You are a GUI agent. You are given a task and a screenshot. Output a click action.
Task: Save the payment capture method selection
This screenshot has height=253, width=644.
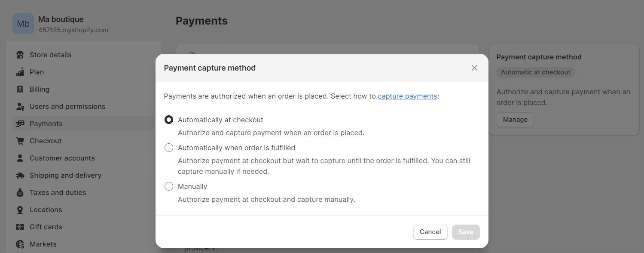point(466,232)
